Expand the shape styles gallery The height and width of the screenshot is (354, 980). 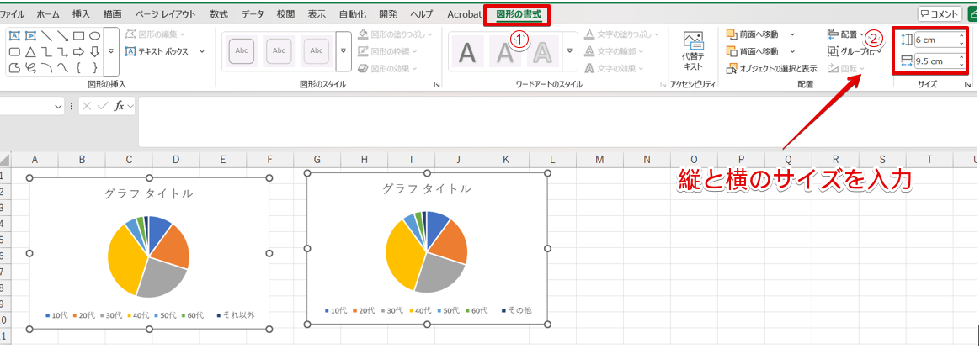pos(344,52)
